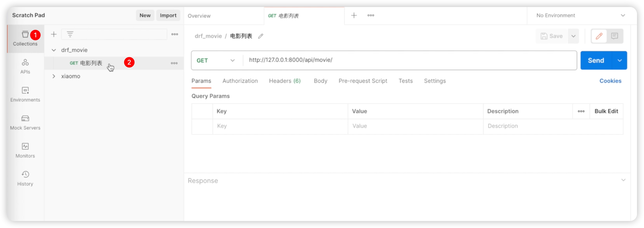Click the Environments icon in sidebar
This screenshot has width=644, height=228.
(x=25, y=94)
